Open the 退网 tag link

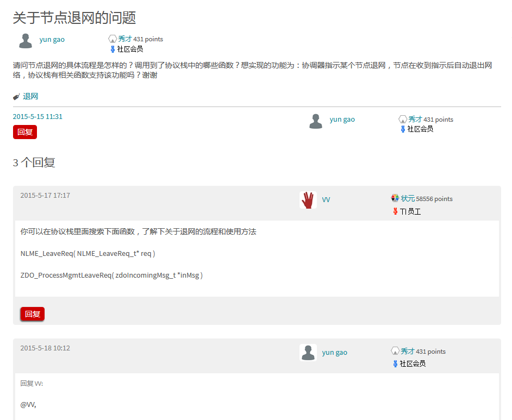[30, 96]
